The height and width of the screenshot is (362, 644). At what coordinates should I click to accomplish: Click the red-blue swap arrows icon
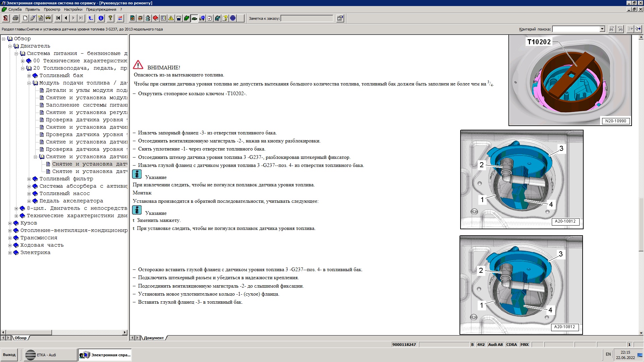point(120,18)
